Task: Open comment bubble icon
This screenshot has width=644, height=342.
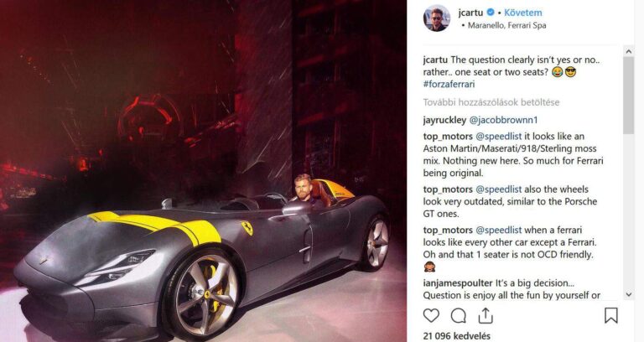Action: 459,316
